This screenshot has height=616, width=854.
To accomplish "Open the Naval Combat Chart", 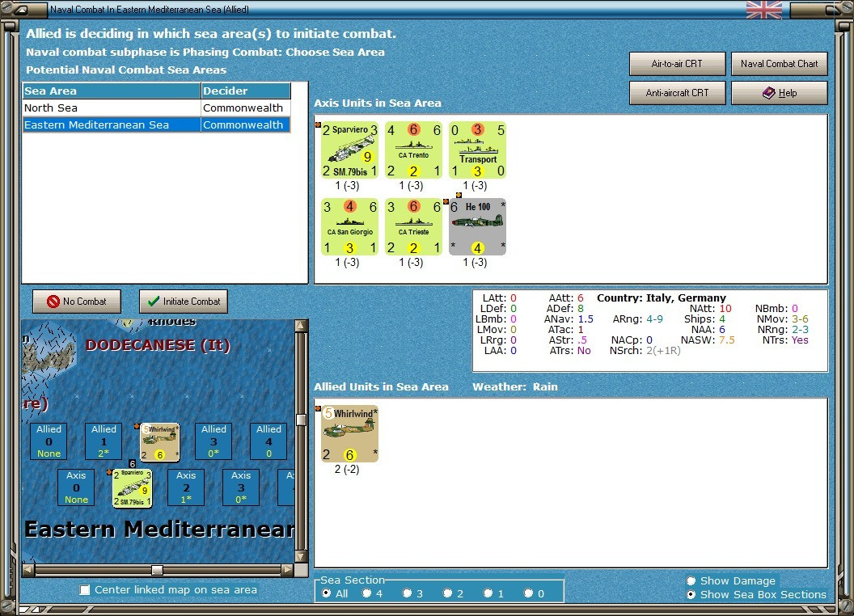I will 780,64.
